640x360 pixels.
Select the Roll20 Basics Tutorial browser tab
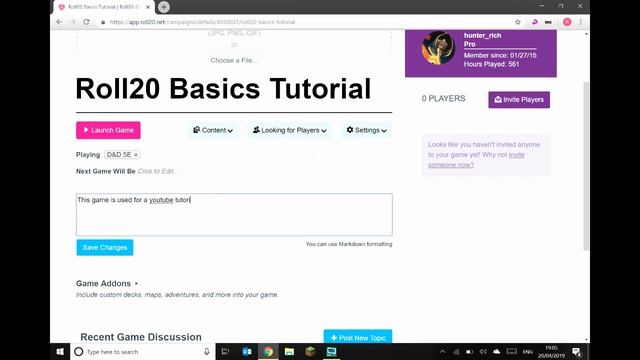104,7
